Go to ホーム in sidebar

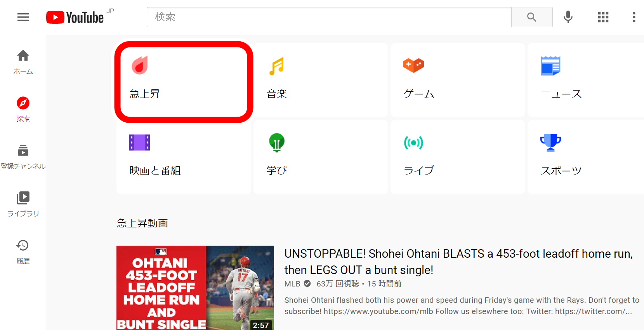coord(23,62)
